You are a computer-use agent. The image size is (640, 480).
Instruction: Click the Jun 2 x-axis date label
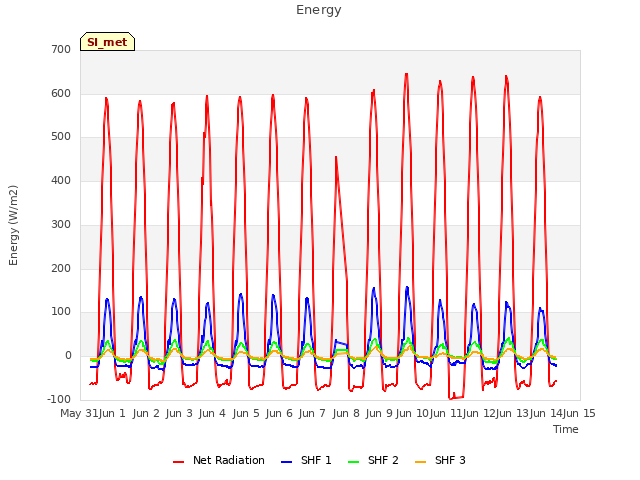point(146,413)
